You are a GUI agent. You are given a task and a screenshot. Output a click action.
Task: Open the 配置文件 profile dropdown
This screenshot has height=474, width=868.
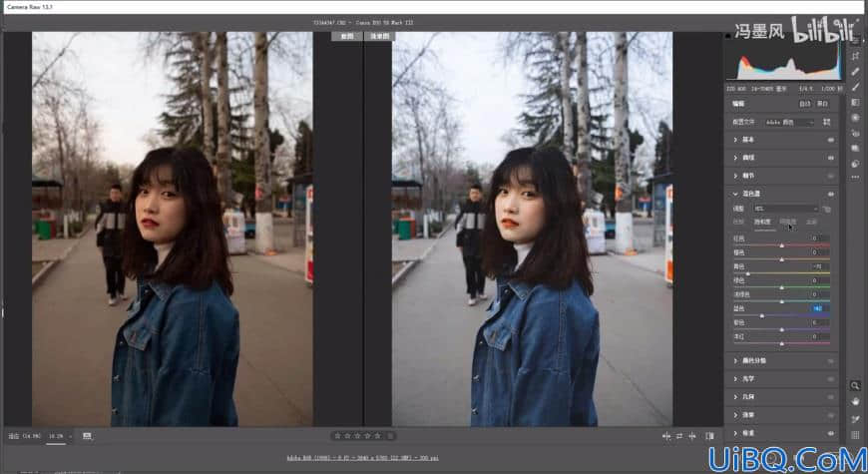point(790,122)
